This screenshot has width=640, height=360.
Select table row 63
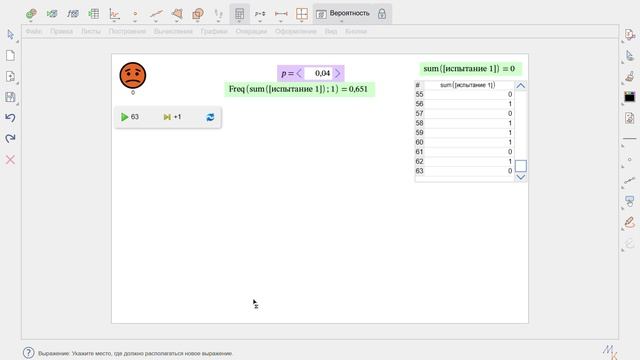coord(464,171)
